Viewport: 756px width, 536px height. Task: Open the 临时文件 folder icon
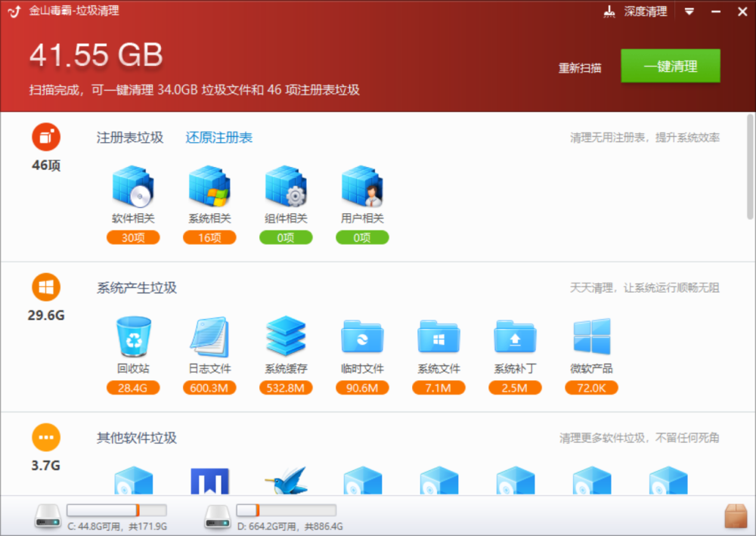[362, 336]
